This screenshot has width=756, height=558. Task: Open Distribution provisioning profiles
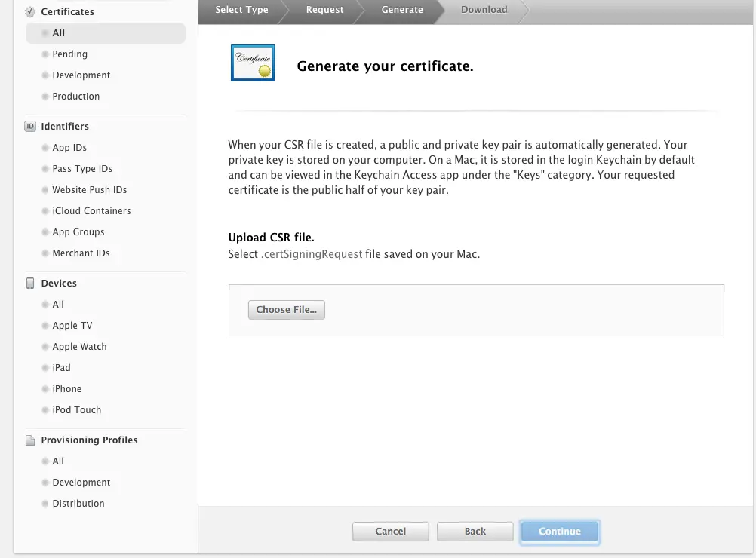tap(78, 504)
